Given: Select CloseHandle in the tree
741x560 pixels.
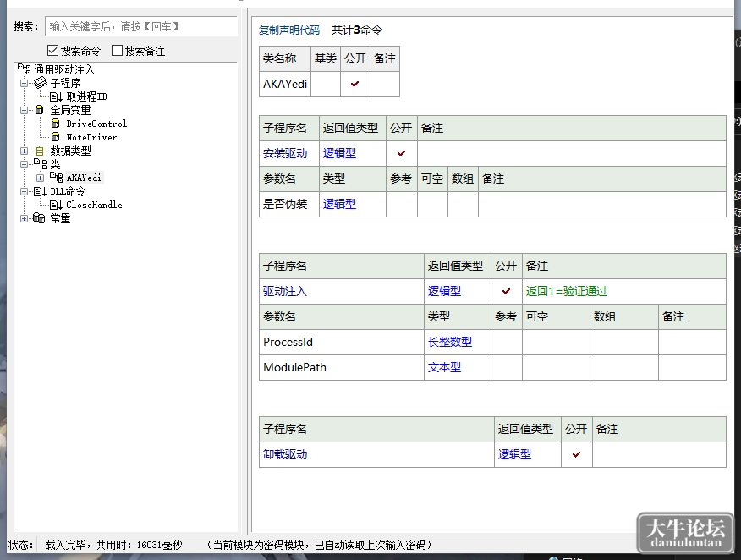Looking at the screenshot, I should [94, 205].
